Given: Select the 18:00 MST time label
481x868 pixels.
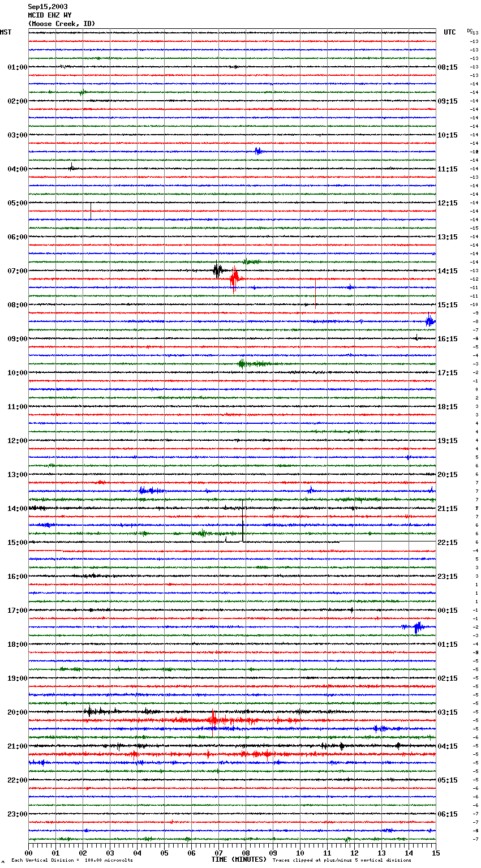Looking at the screenshot, I should [18, 644].
